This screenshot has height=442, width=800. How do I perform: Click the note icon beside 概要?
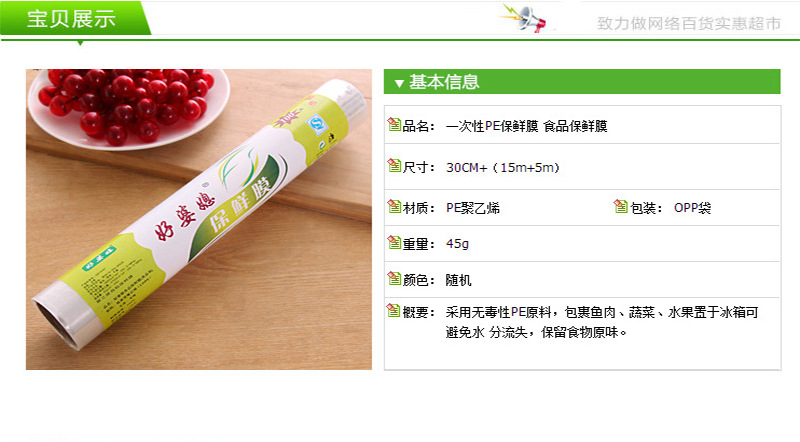point(394,310)
